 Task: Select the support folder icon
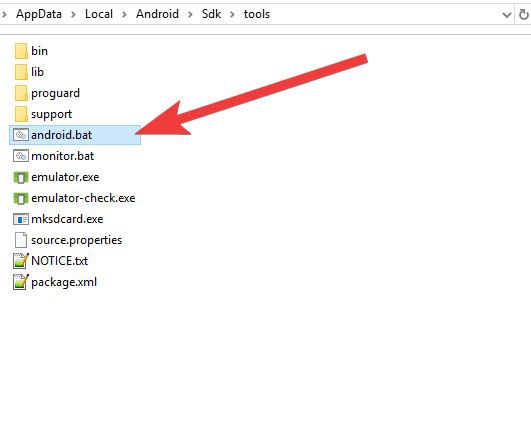[21, 114]
